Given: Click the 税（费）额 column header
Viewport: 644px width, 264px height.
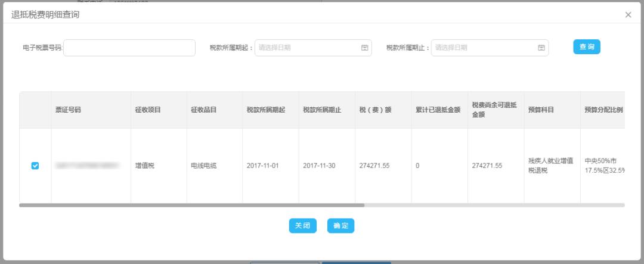Looking at the screenshot, I should tap(375, 110).
